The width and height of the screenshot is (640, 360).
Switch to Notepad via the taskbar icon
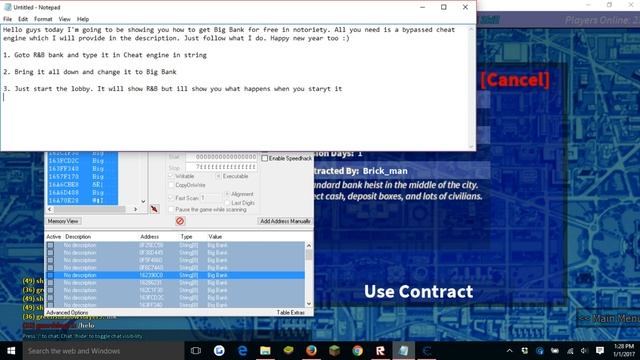[x=404, y=351]
